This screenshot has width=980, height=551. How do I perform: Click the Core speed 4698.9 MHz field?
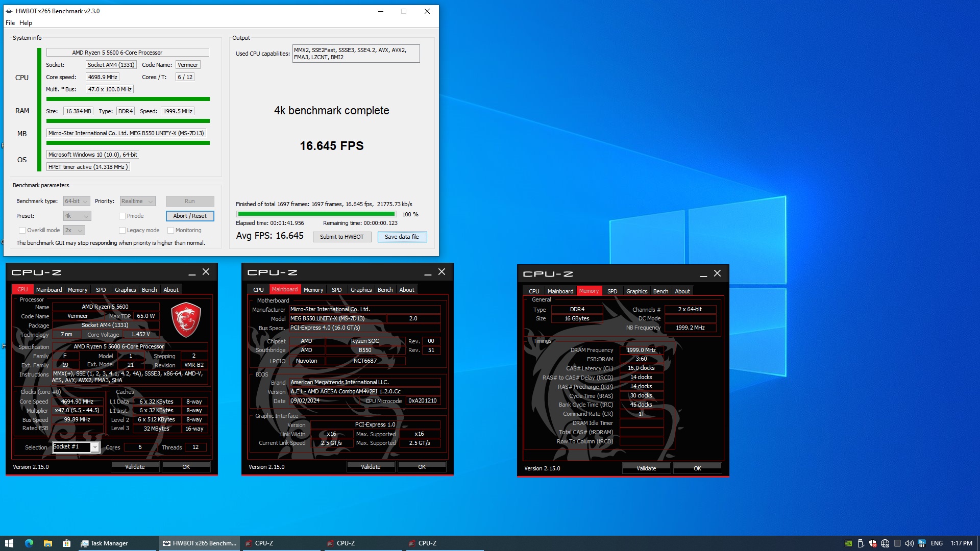click(103, 77)
